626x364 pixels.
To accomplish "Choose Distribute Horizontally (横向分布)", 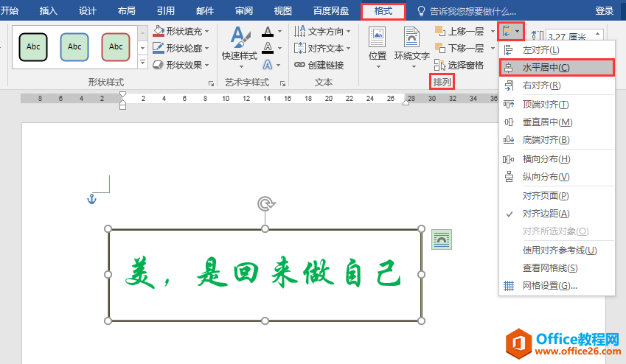I will [x=557, y=159].
